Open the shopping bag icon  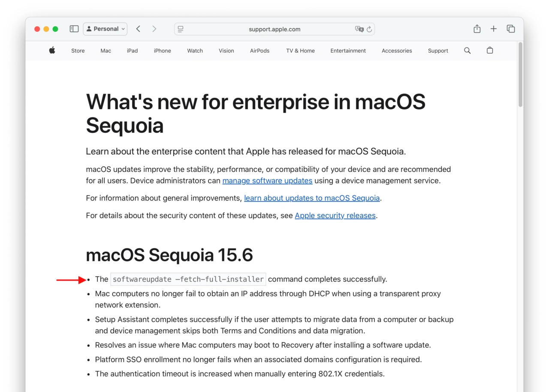click(490, 51)
